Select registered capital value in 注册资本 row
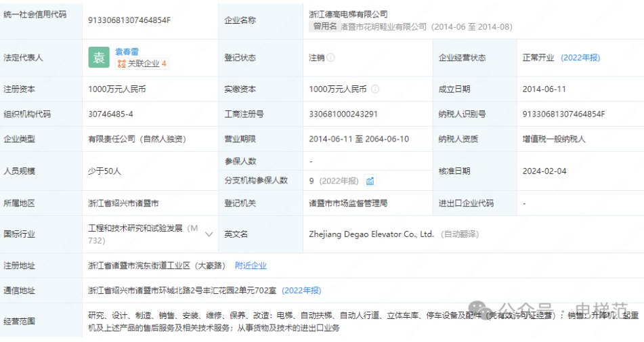This screenshot has width=644, height=342. 117,89
